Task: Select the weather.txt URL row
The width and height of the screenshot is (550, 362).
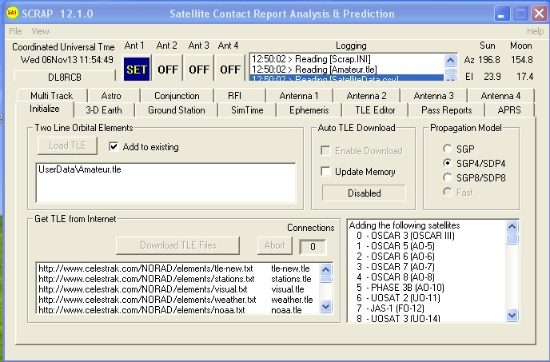Action: (x=178, y=300)
